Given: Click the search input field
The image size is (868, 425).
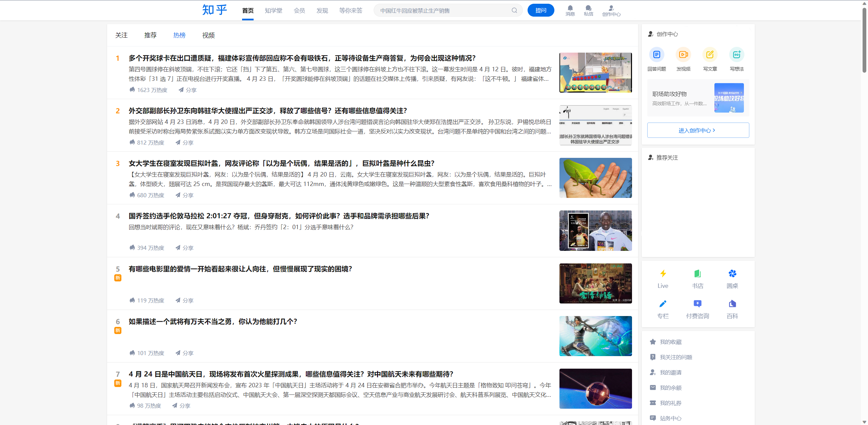Looking at the screenshot, I should (x=441, y=11).
